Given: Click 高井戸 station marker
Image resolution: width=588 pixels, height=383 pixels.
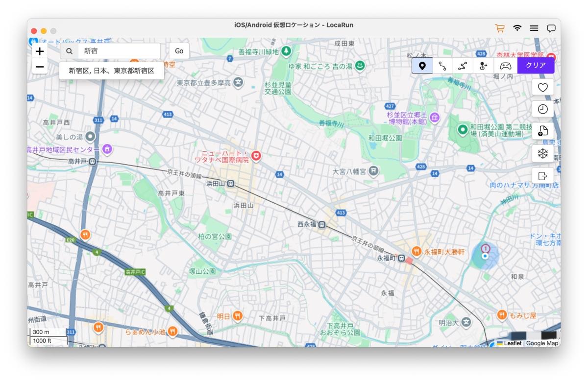Looking at the screenshot, I should click(93, 162).
